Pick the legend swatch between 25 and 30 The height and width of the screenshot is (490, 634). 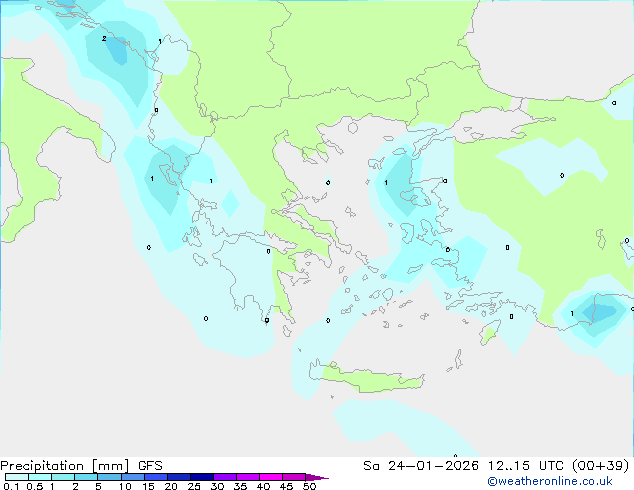click(201, 477)
